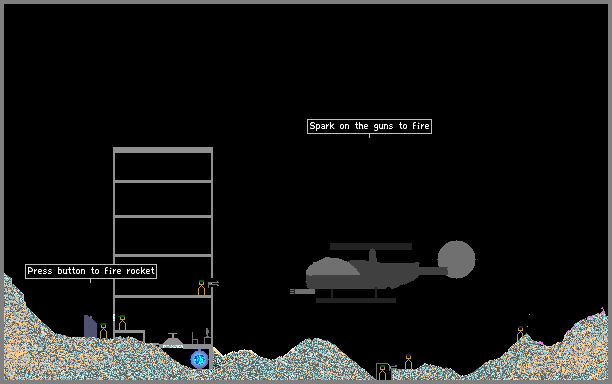Click the soldier standing next to the bunker
This screenshot has height=384, width=612.
pyautogui.click(x=408, y=362)
